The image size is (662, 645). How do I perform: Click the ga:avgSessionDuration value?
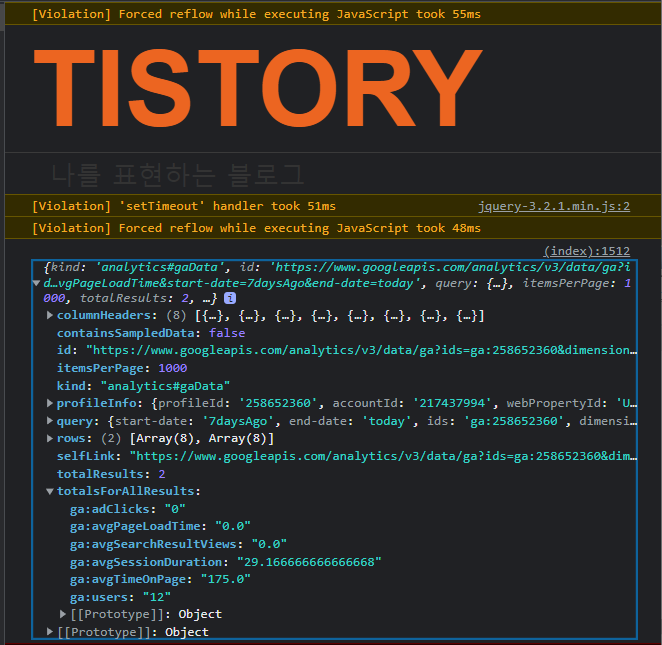pyautogui.click(x=309, y=562)
